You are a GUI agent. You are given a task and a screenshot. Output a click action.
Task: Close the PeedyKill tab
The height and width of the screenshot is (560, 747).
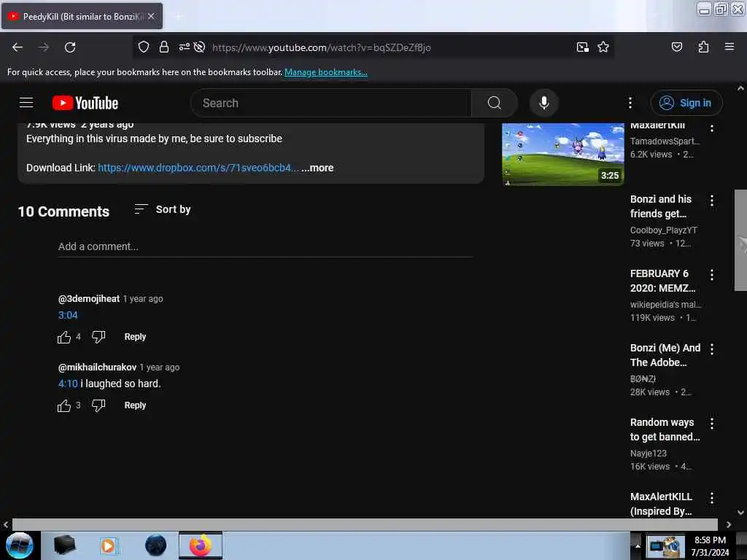tap(151, 16)
